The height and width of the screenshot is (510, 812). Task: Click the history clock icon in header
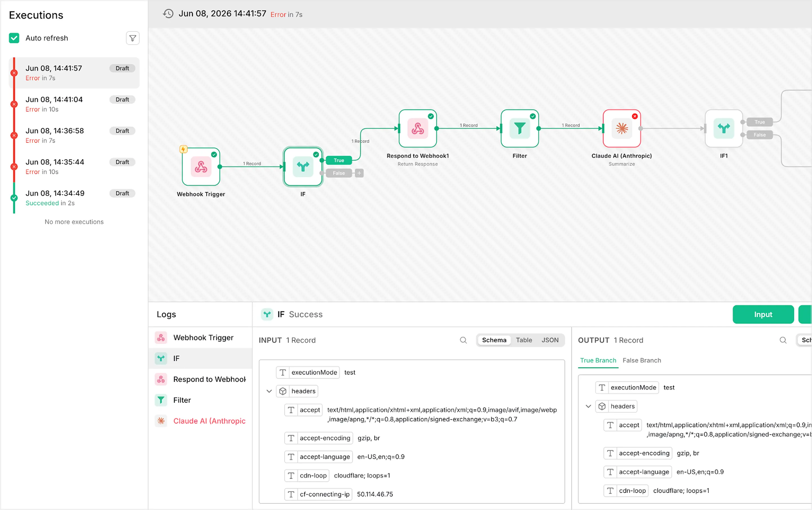coord(168,14)
